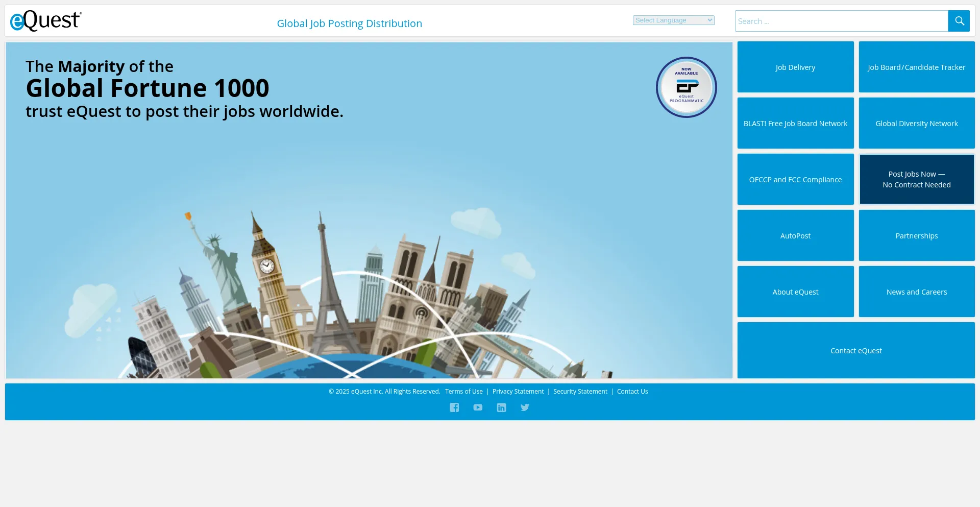Click the eQuest Programmatic badge
980x507 pixels.
click(x=687, y=87)
